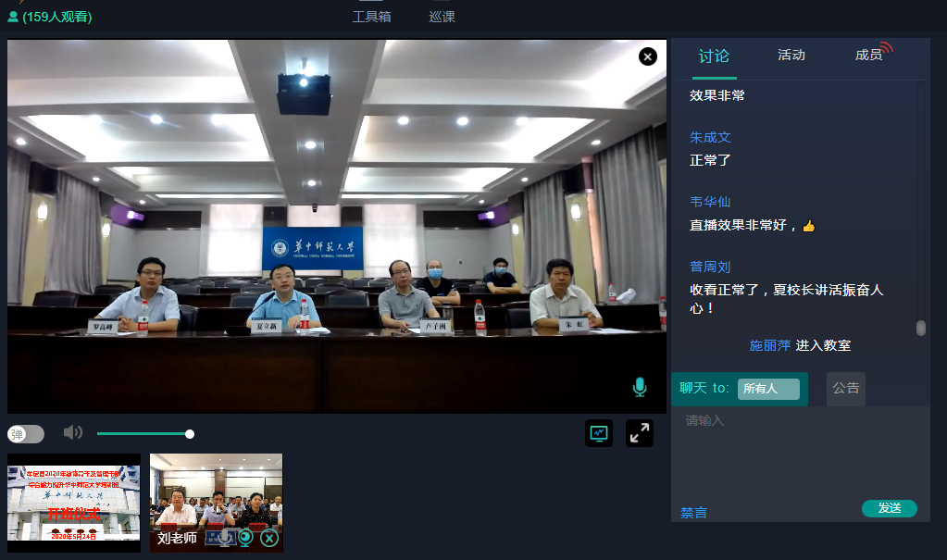Switch to the 活动 tab
Screen dimensions: 947x560
click(791, 56)
